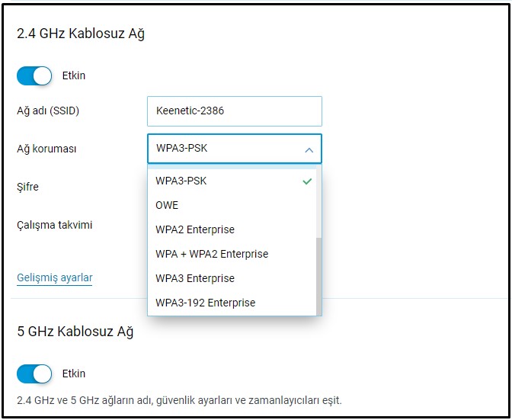512x420 pixels.
Task: Click the security dropdown list scrollbar
Action: pos(318,274)
